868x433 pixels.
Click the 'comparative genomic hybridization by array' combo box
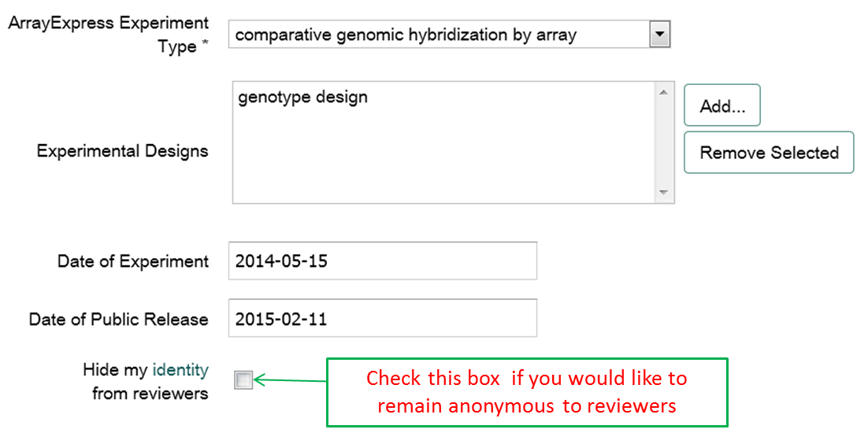pos(438,35)
